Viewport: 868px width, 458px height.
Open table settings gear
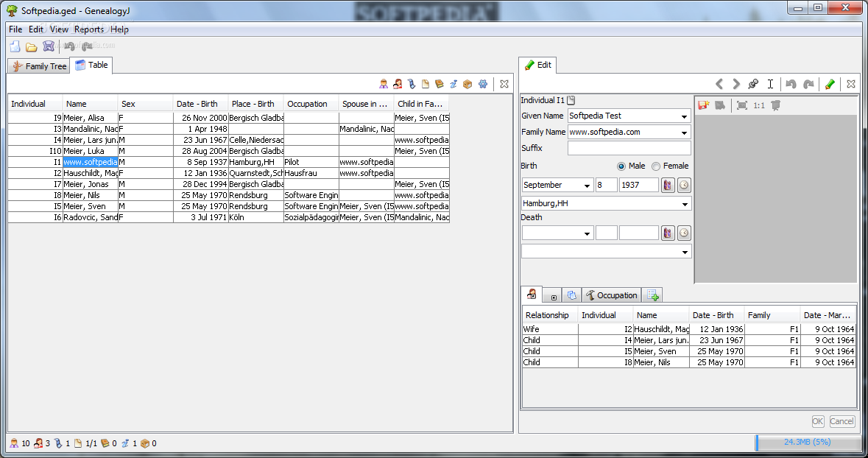(483, 84)
